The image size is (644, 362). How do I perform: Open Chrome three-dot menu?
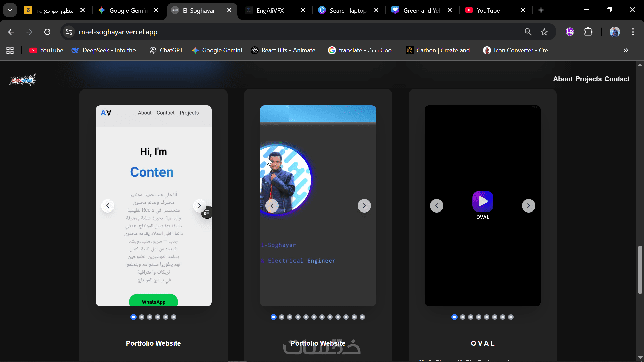(633, 32)
